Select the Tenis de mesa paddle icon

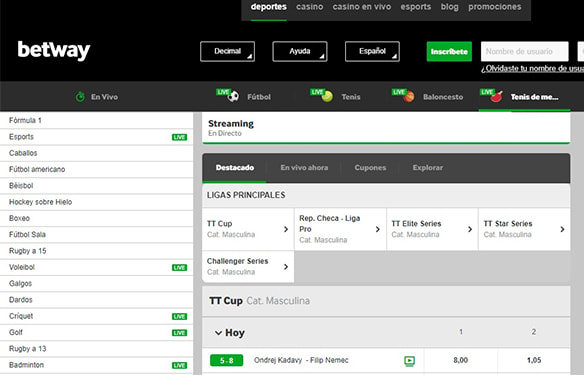[497, 96]
